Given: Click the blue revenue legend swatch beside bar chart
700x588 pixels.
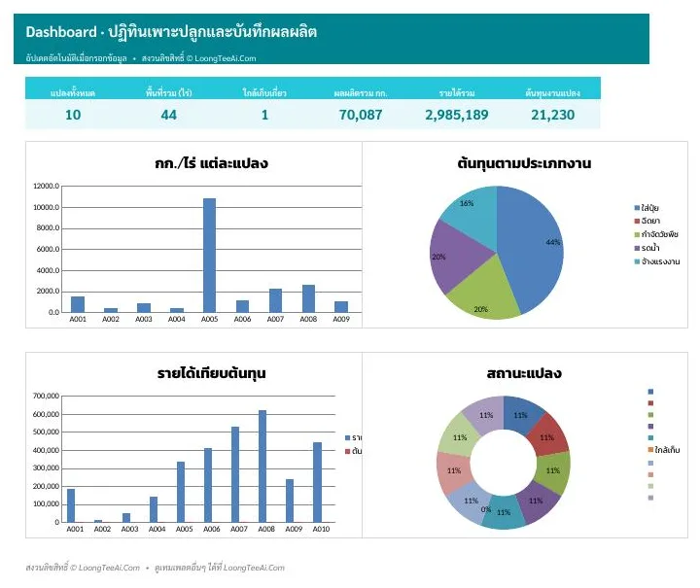Looking at the screenshot, I should (347, 437).
